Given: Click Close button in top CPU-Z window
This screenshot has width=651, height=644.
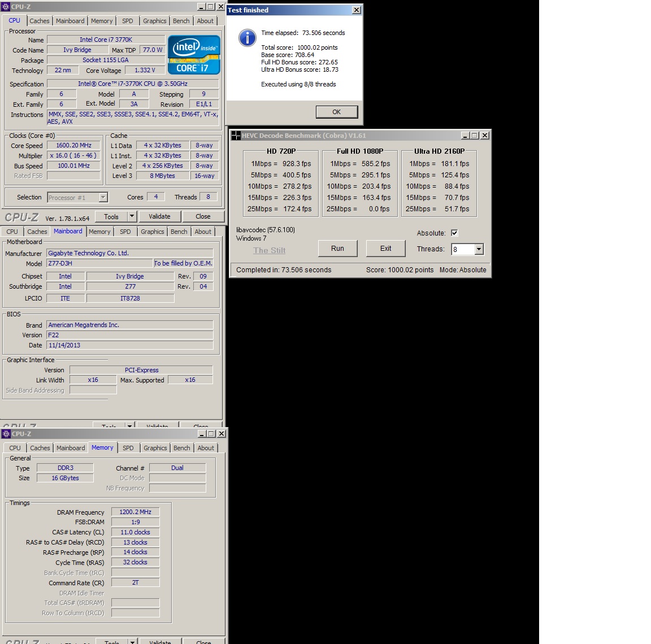Looking at the screenshot, I should tap(203, 216).
